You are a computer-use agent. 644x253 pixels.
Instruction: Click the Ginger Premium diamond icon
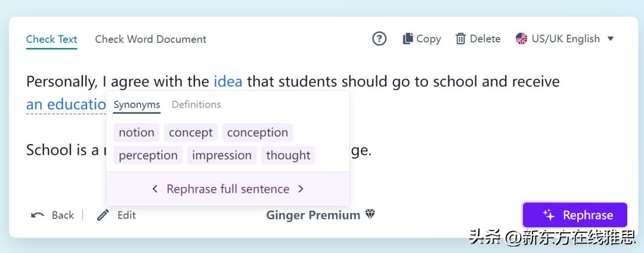tap(370, 214)
